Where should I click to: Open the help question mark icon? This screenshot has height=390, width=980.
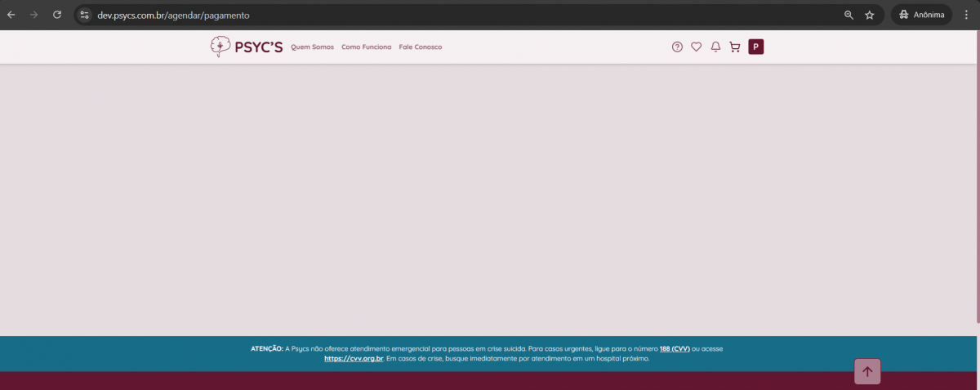(x=677, y=47)
